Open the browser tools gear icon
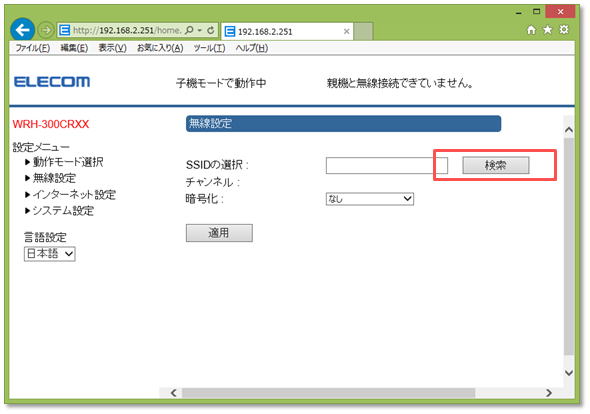Image resolution: width=590 pixels, height=414 pixels. coord(564,30)
